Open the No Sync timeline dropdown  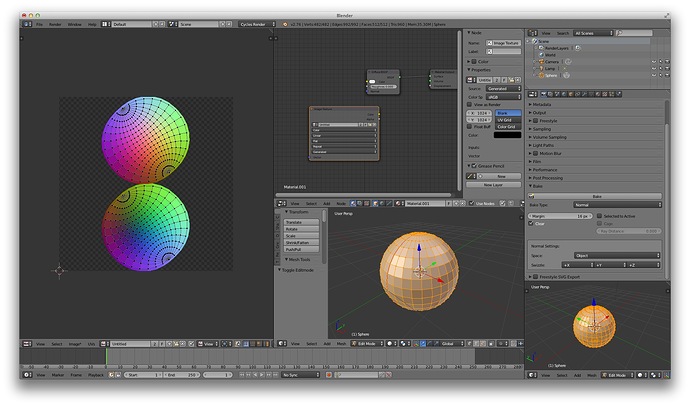(x=300, y=375)
